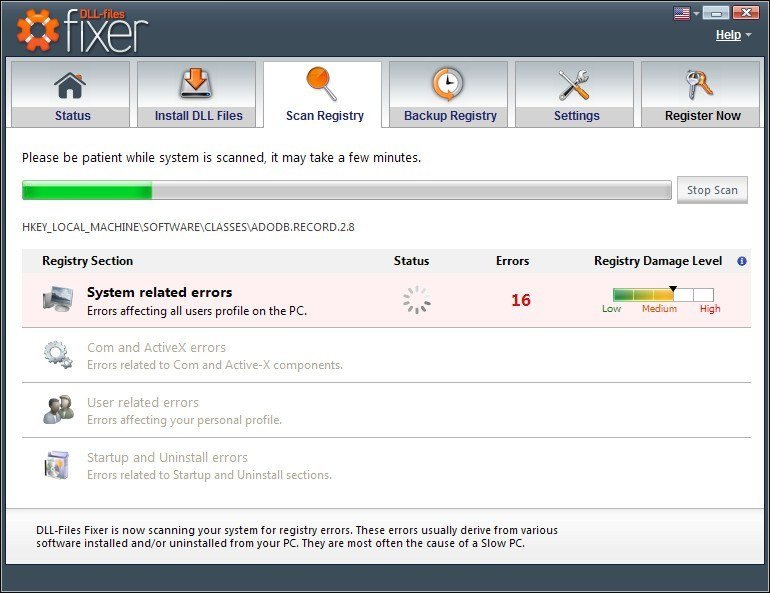
Task: Click the keys icon for Register Now
Action: [699, 84]
